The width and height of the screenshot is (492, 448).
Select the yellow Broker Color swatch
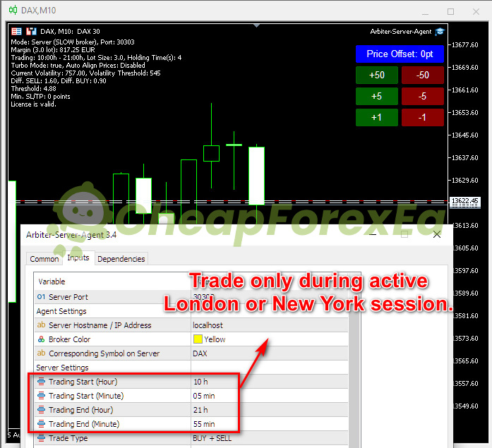pos(198,339)
